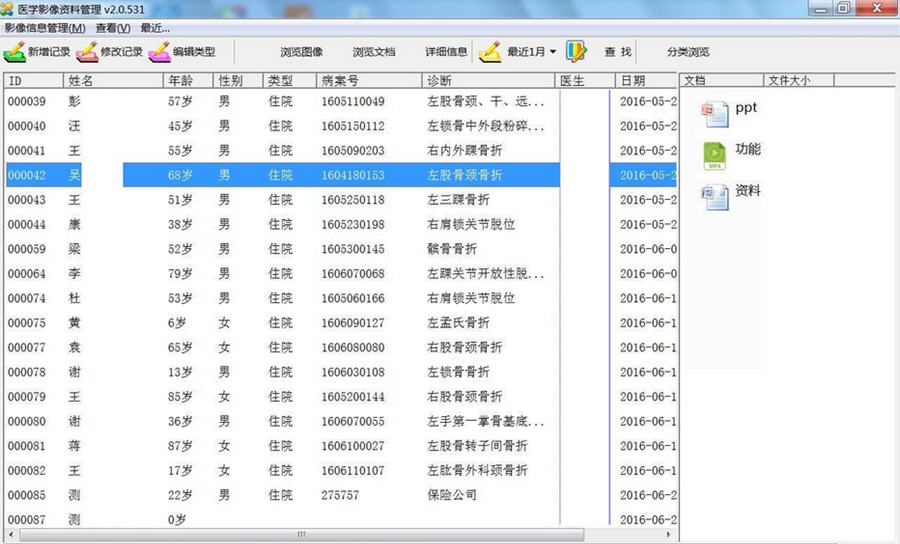Screen dimensions: 900x544
Task: Click case number 1606030108
Action: [353, 373]
